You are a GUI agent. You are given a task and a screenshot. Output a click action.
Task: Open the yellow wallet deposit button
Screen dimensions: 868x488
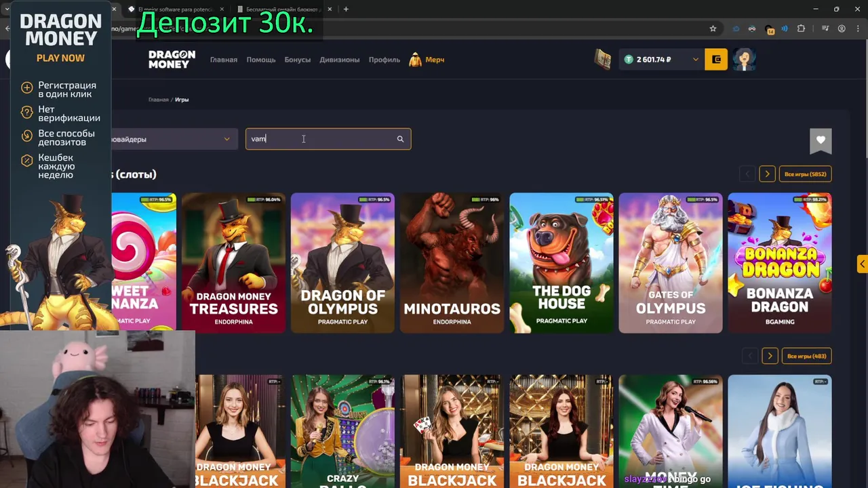(717, 60)
